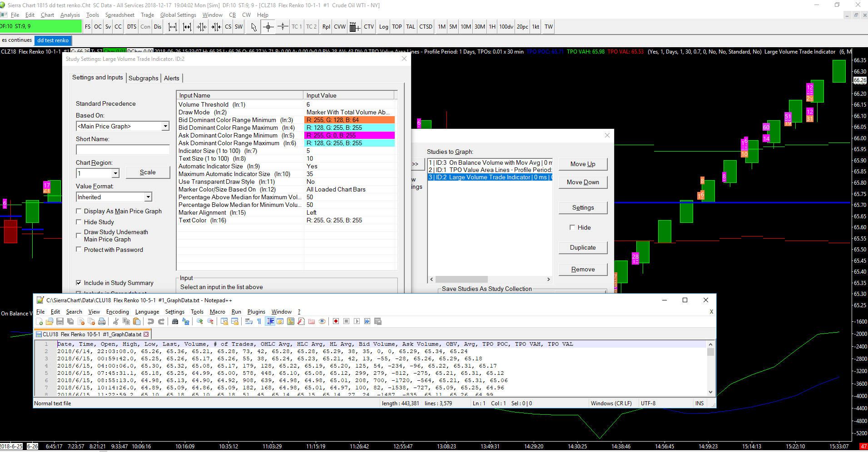Click the Move Up button
Viewport: 868px width, 452px height.
[583, 164]
